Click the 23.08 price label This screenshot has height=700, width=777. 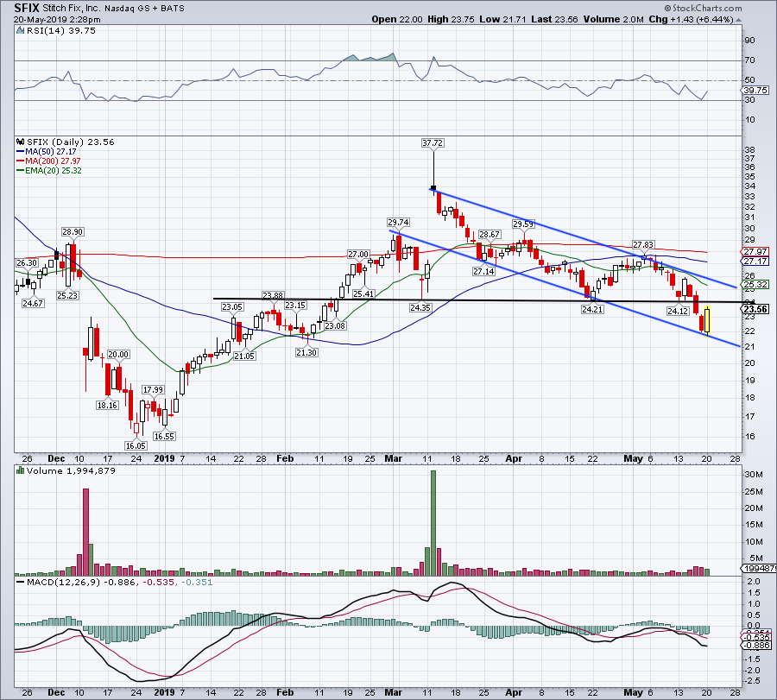(335, 326)
